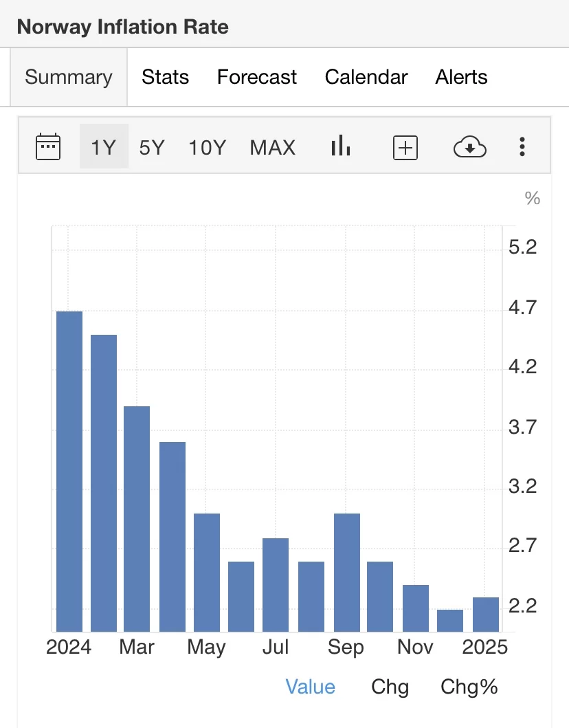Open the Calendar tab
Screen dimensions: 569x728
(x=366, y=77)
